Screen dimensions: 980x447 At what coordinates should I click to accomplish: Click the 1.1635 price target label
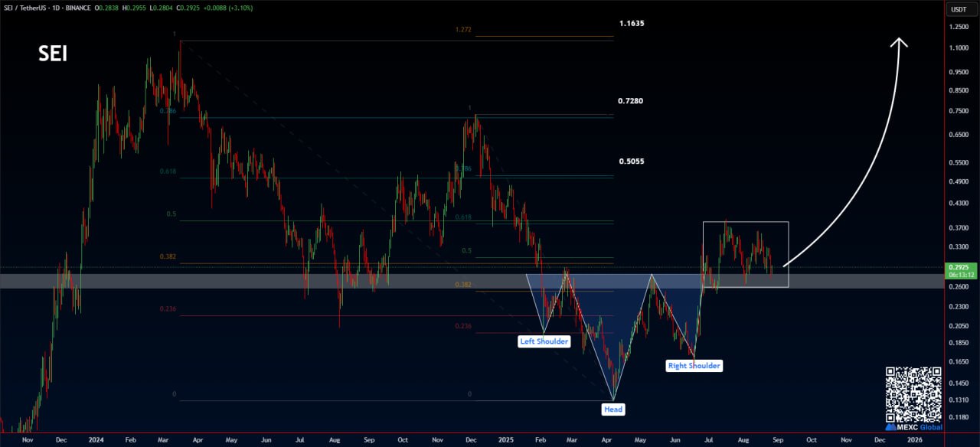pyautogui.click(x=632, y=24)
